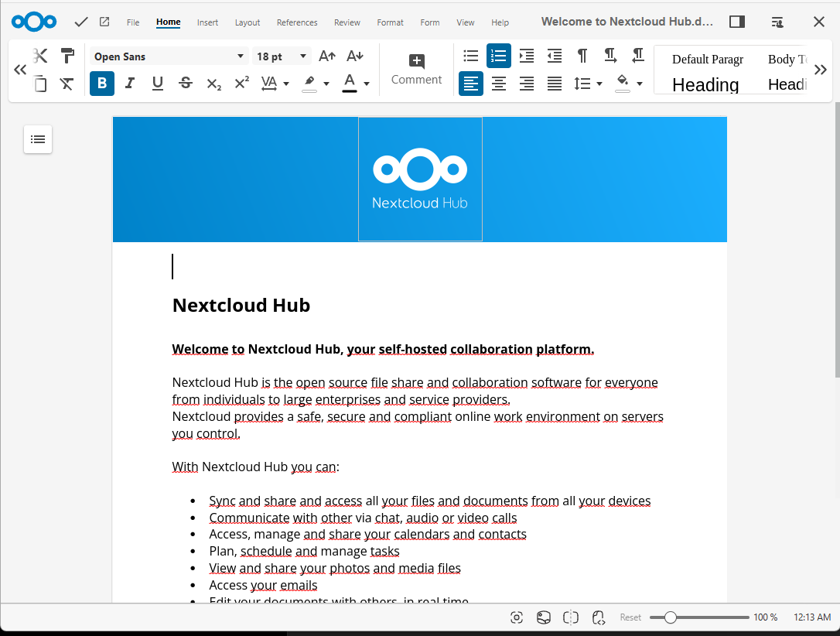Toggle bold formatting off
The height and width of the screenshot is (636, 840).
[102, 84]
